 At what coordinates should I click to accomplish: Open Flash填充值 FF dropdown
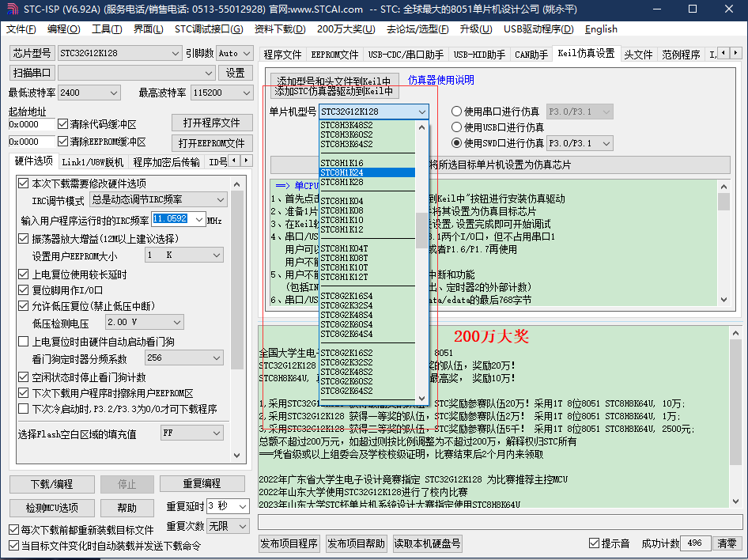[192, 433]
